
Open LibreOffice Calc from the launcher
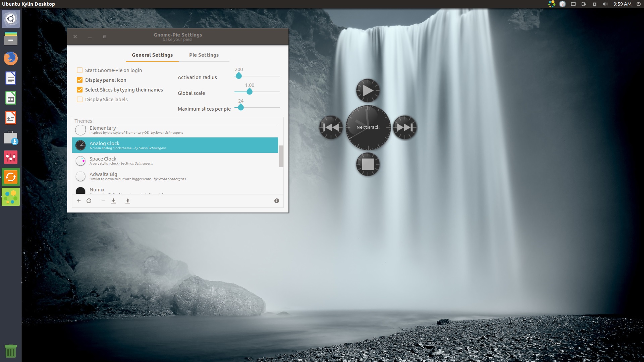[10, 98]
